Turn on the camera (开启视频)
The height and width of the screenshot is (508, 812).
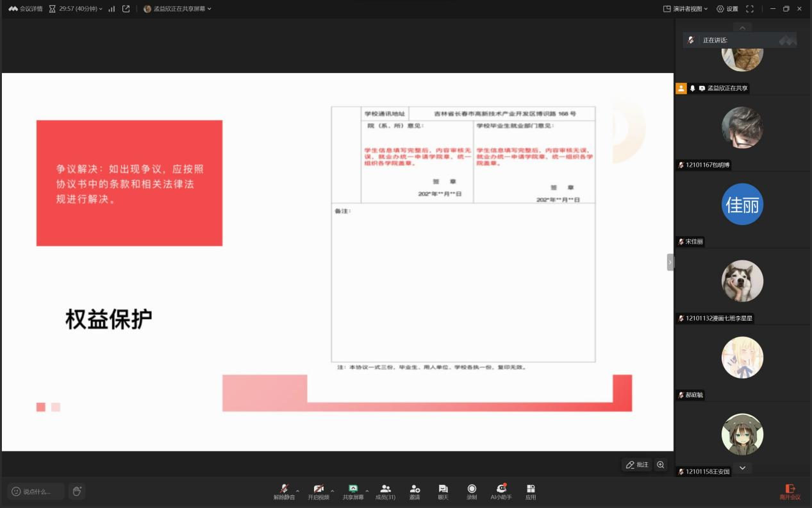pyautogui.click(x=319, y=491)
